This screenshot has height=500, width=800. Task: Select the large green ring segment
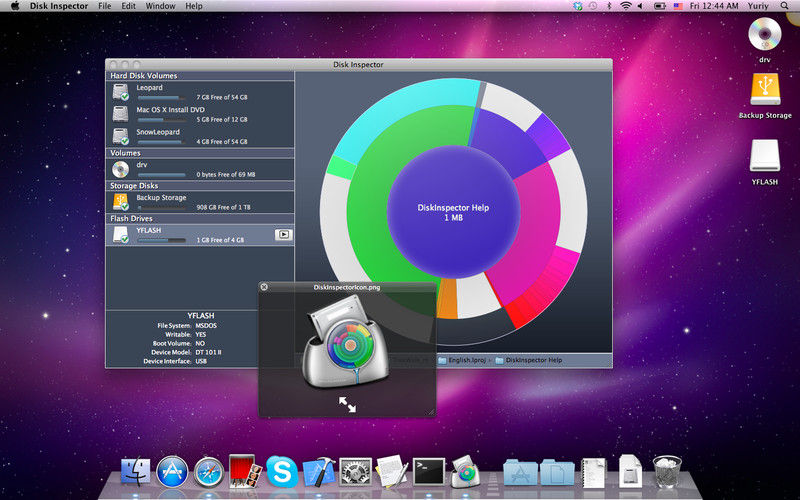point(378,204)
